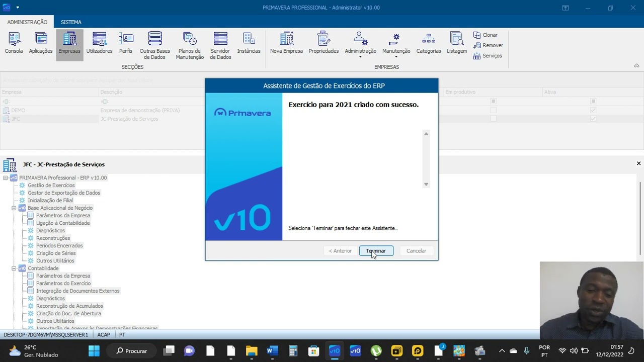
Task: Open the Aplicações section
Action: coord(41,43)
